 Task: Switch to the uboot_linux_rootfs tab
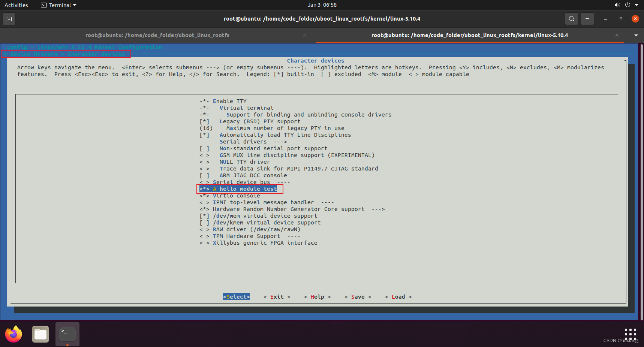pyautogui.click(x=157, y=35)
